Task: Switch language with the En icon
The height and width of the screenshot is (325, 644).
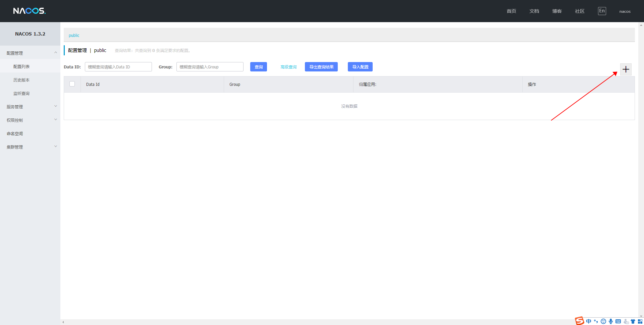Action: click(x=602, y=11)
